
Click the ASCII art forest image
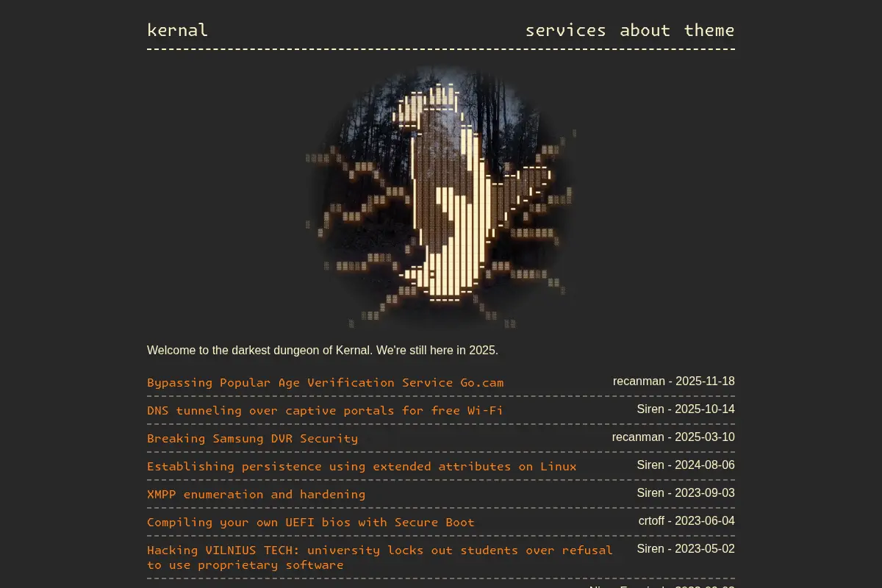click(441, 196)
